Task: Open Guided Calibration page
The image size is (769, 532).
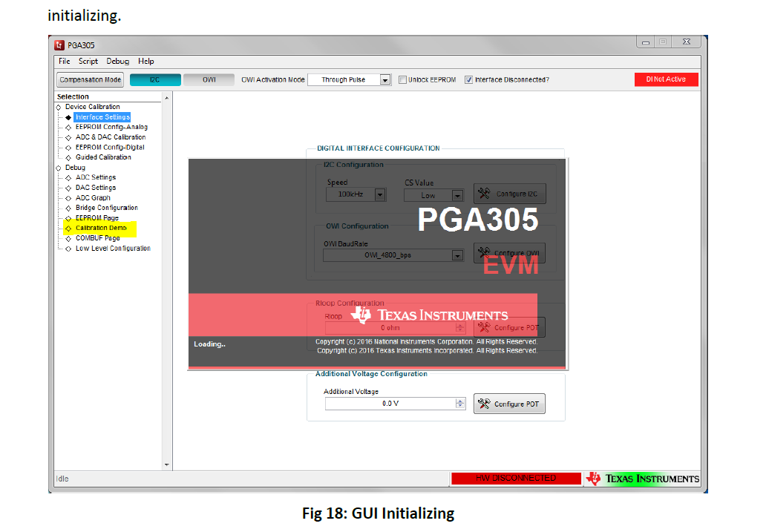Action: pyautogui.click(x=103, y=157)
